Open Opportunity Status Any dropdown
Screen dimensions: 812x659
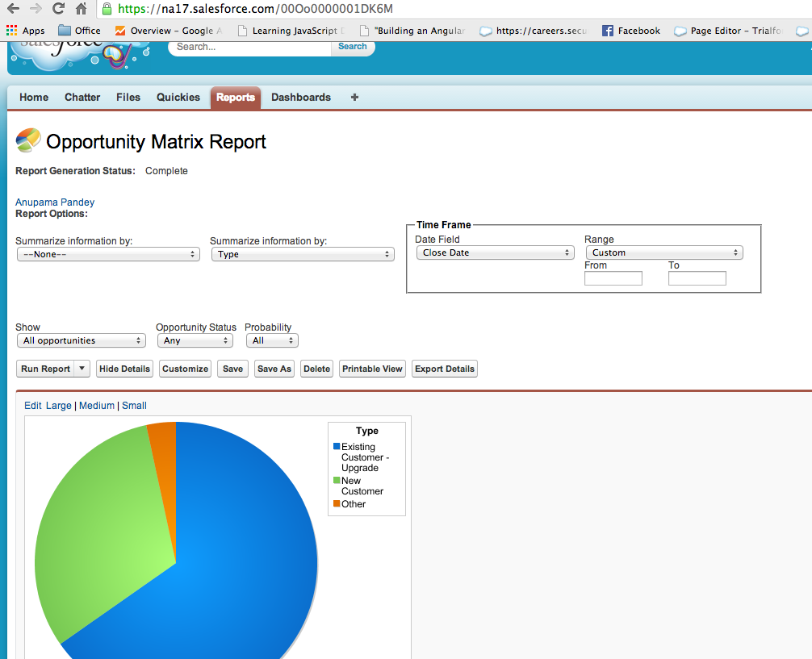pyautogui.click(x=195, y=340)
